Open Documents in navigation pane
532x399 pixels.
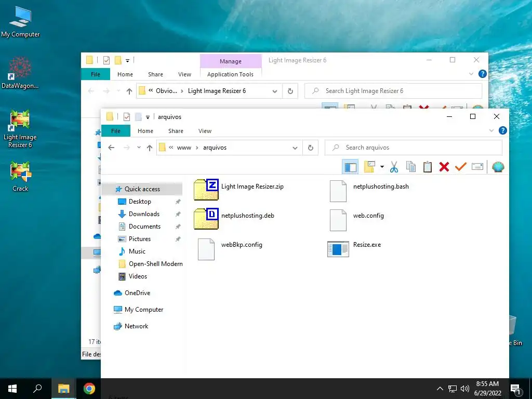[144, 227]
